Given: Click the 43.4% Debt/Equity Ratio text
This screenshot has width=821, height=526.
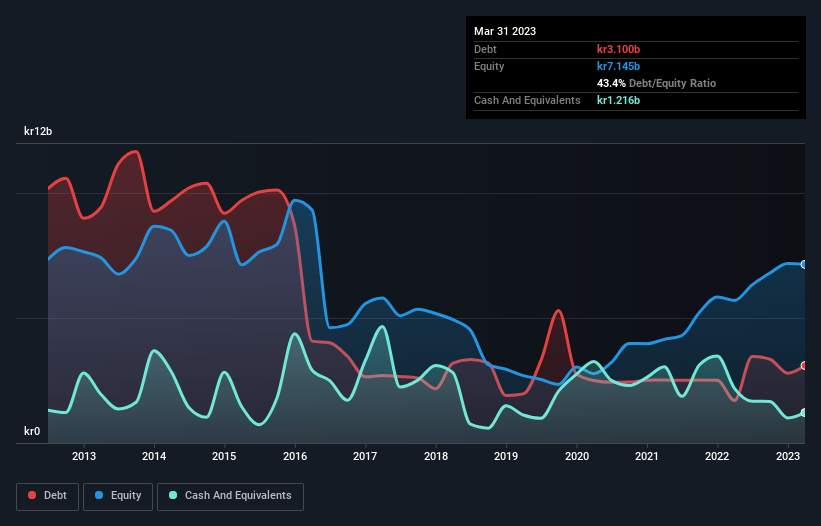Looking at the screenshot, I should (x=656, y=83).
